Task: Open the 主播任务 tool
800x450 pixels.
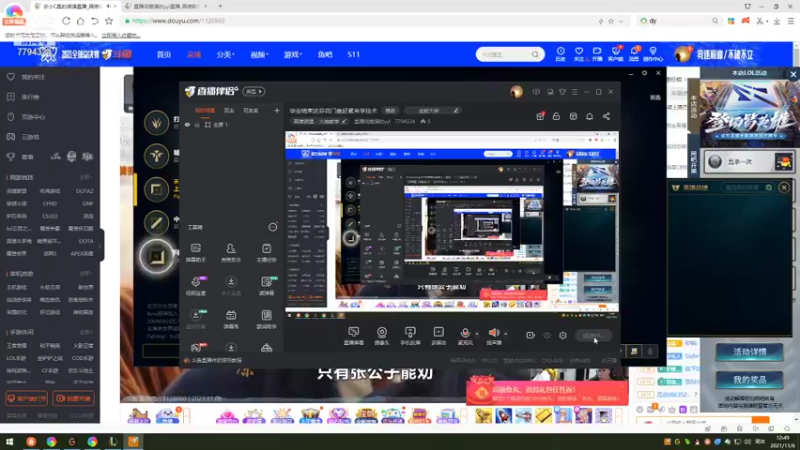Action: click(266, 253)
